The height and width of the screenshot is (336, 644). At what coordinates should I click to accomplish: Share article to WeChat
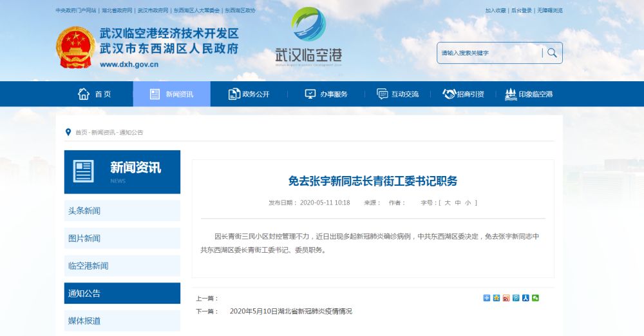tap(535, 298)
